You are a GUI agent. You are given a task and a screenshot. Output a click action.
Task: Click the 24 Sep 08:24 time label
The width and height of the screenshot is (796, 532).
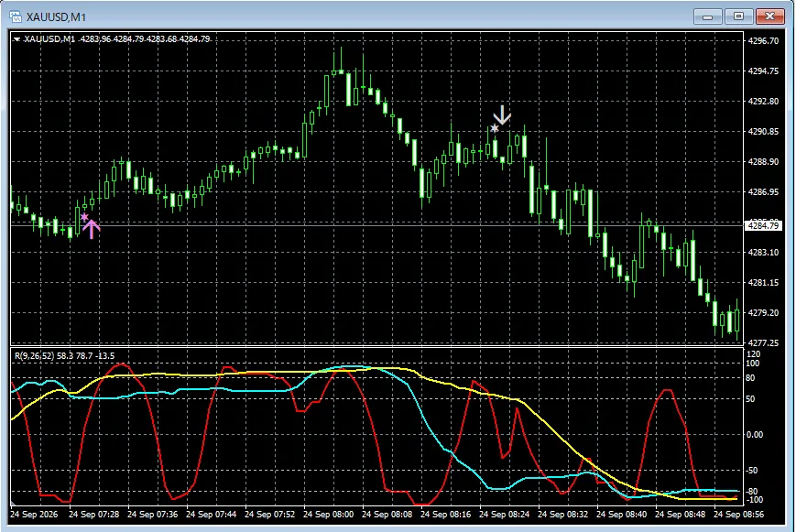[504, 515]
